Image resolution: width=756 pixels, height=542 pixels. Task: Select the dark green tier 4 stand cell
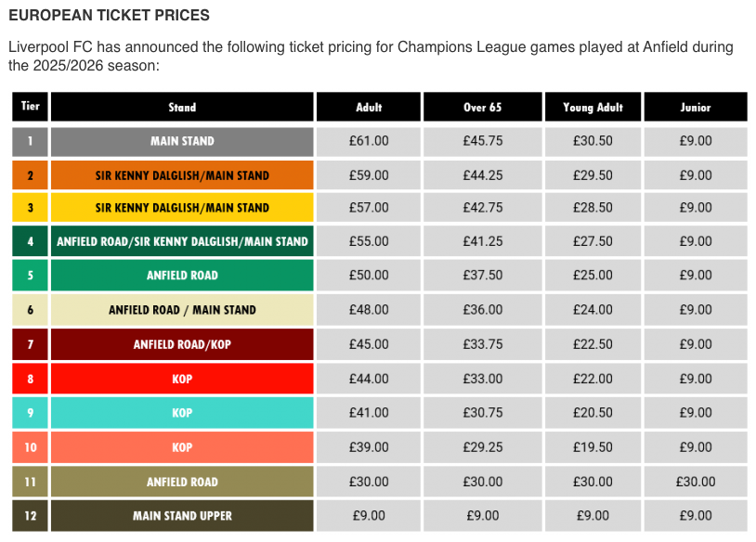pyautogui.click(x=182, y=241)
